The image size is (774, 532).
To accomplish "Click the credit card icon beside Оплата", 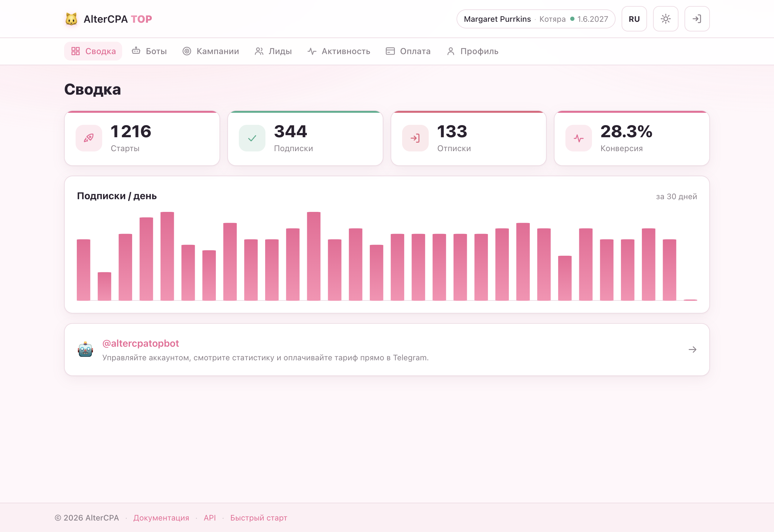I will (x=390, y=51).
